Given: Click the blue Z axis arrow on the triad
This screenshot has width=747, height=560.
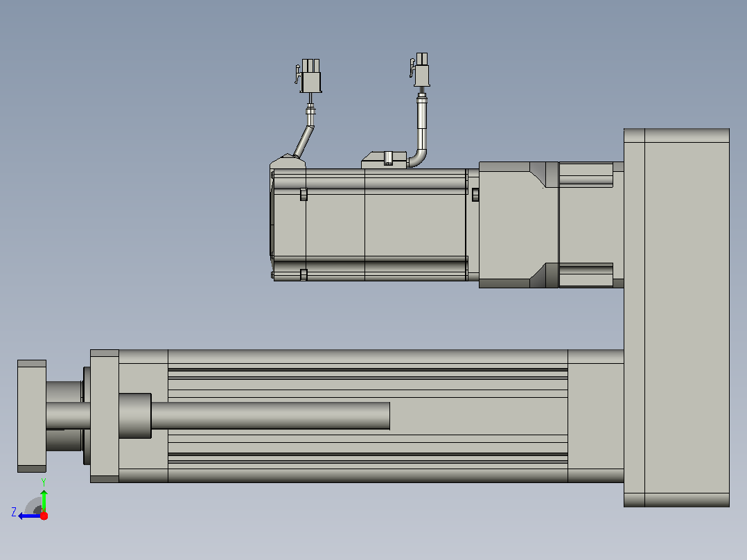Looking at the screenshot, I should click(28, 516).
